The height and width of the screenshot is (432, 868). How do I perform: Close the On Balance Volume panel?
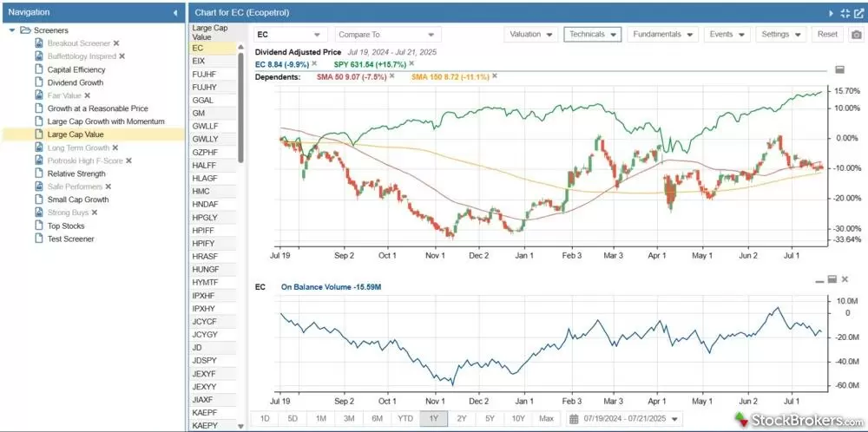coord(845,280)
